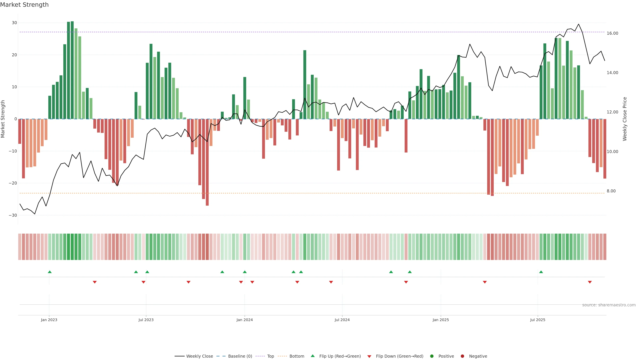The width and height of the screenshot is (644, 362).
Task: Click the Jan 2024 x-axis label
Action: (x=245, y=320)
